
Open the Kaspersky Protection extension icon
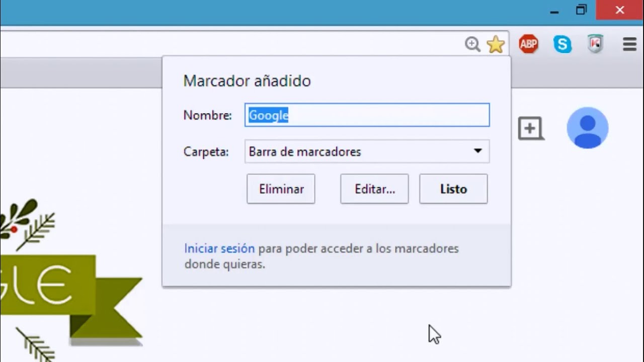(595, 44)
